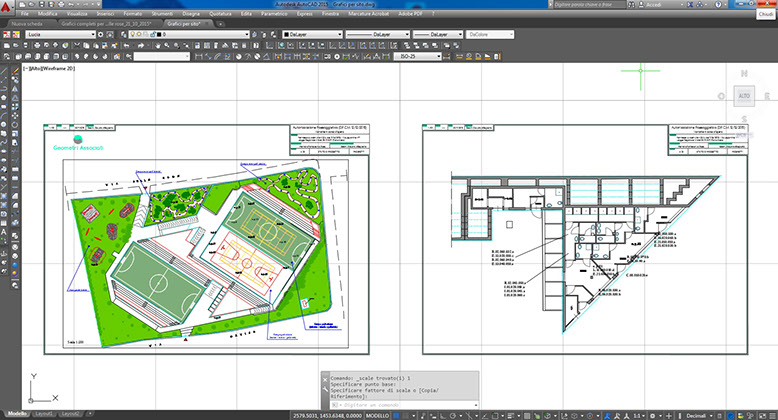The image size is (778, 420).
Task: Switch to the Layout1 tab
Action: point(44,413)
